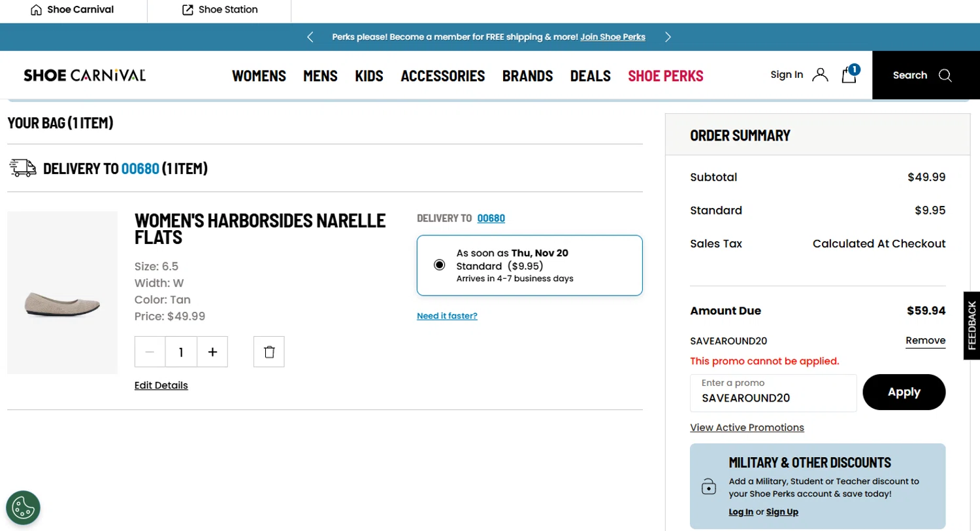Click the Log In discount link
Screen dimensions: 980x531
741,512
